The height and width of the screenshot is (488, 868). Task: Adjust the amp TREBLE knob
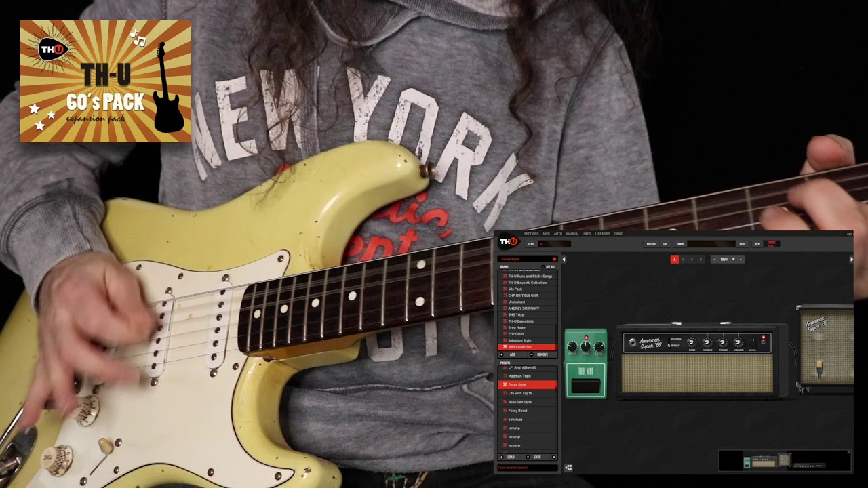(x=723, y=342)
